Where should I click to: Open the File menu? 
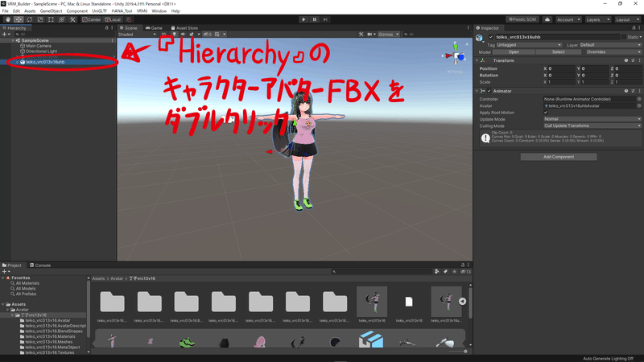(x=6, y=11)
